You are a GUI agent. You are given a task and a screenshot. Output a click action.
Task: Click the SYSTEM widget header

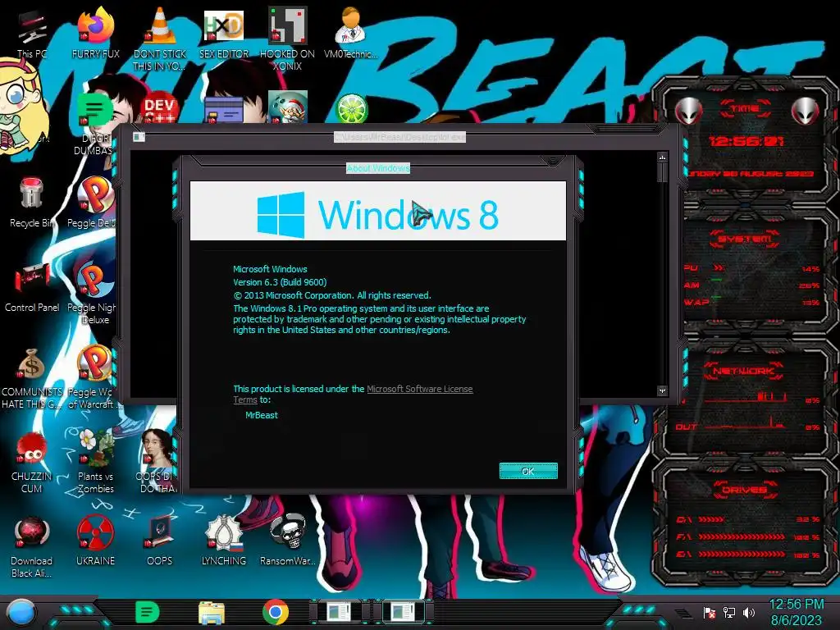(x=745, y=239)
